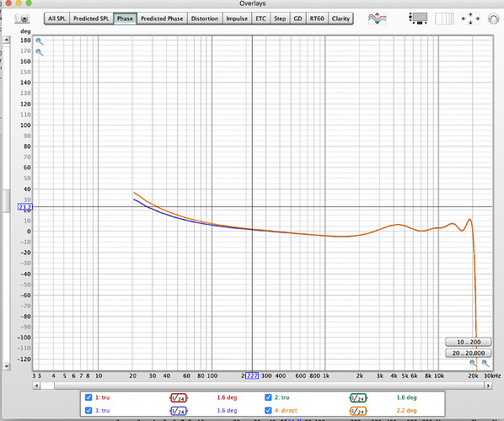Zoom out vertical axis magnifier

[40, 52]
